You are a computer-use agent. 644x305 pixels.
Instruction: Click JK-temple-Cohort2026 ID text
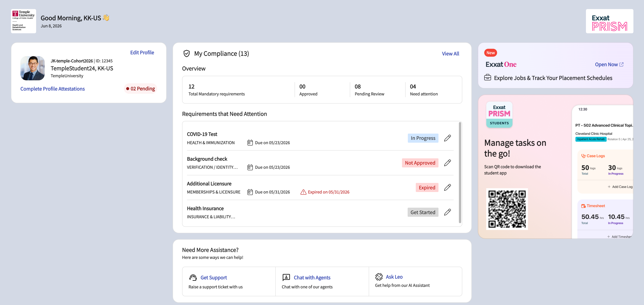(x=81, y=61)
